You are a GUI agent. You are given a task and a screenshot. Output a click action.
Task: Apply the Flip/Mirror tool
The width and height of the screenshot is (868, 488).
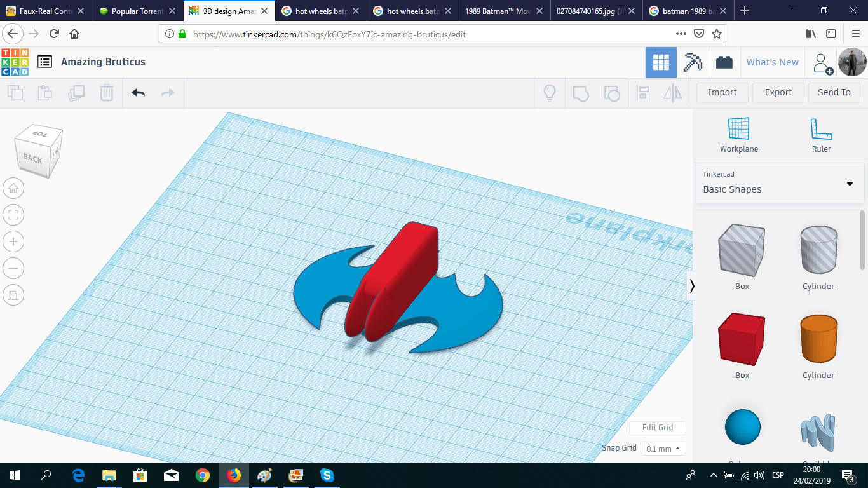673,93
